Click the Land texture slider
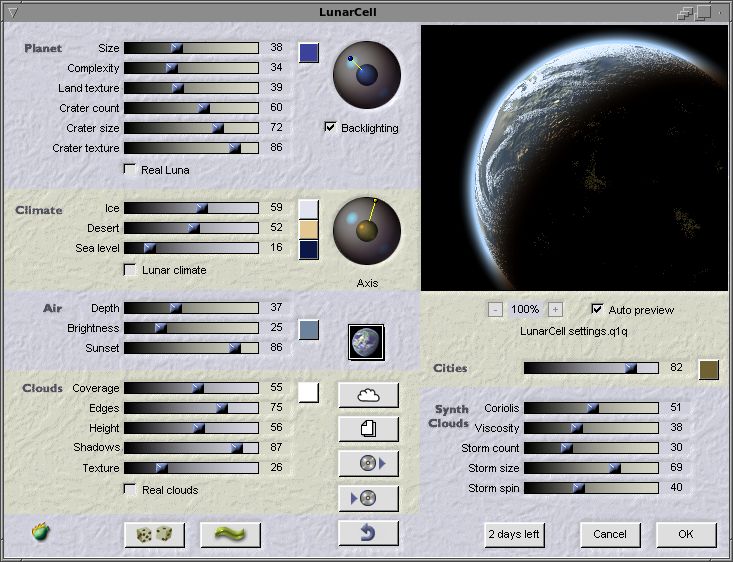 (191, 88)
